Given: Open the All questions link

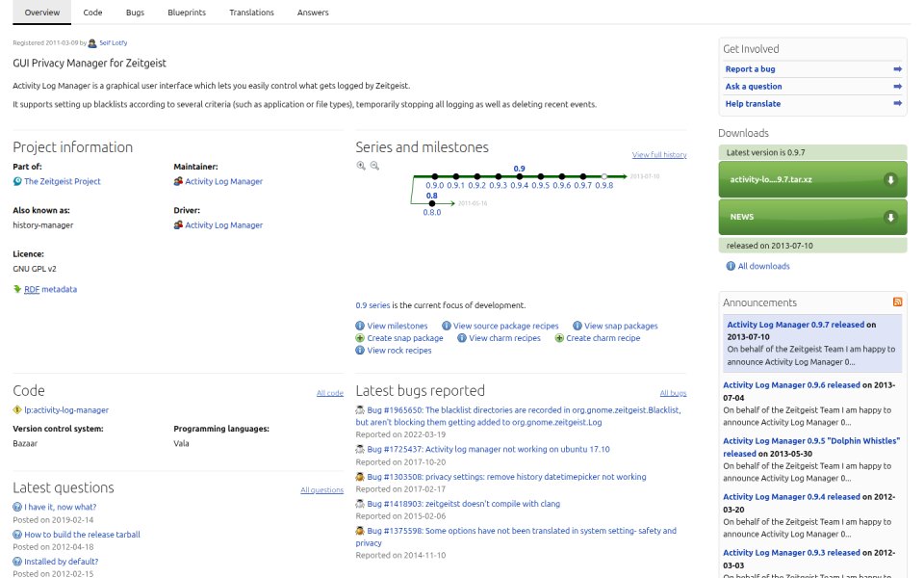Looking at the screenshot, I should tap(321, 489).
